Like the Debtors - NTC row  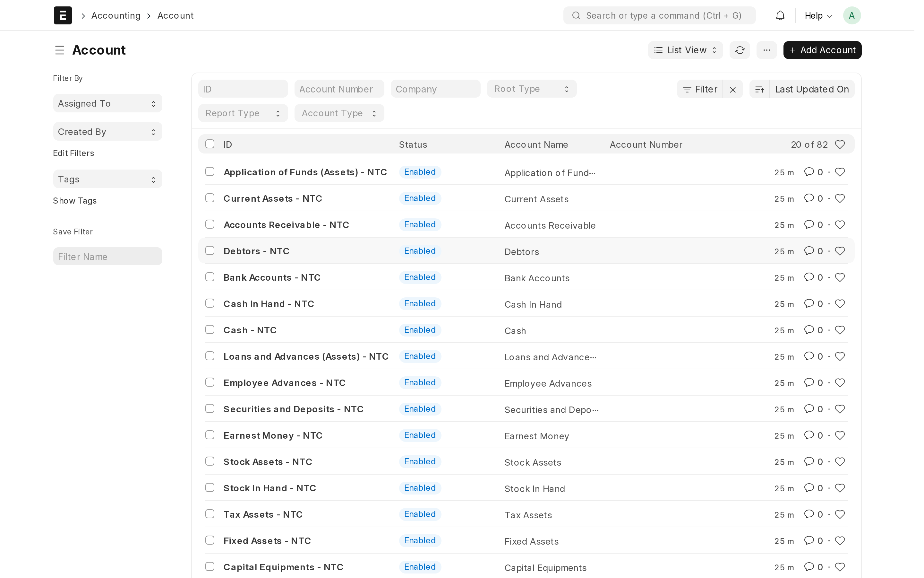(840, 251)
